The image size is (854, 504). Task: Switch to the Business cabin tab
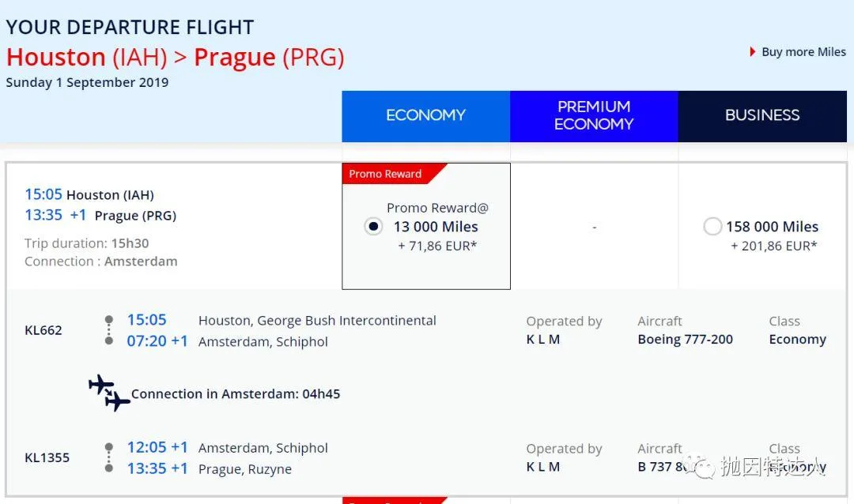click(762, 116)
